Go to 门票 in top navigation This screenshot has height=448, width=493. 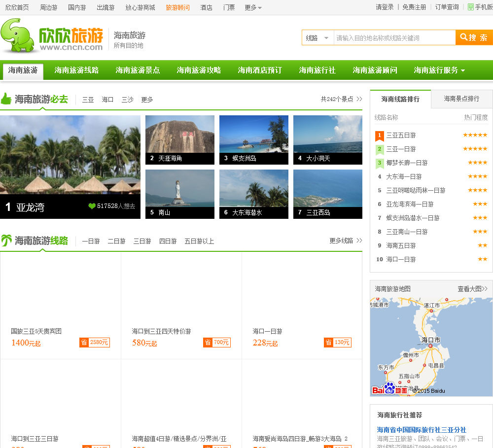tap(229, 7)
